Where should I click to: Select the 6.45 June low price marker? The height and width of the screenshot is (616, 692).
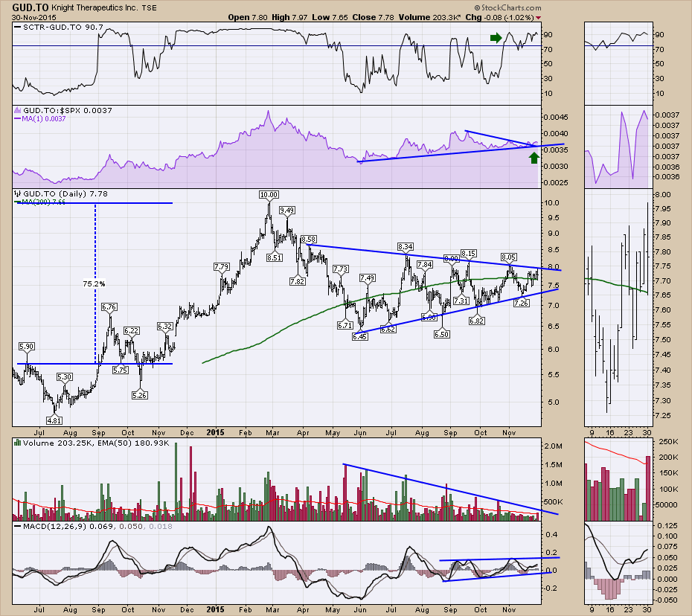362,336
